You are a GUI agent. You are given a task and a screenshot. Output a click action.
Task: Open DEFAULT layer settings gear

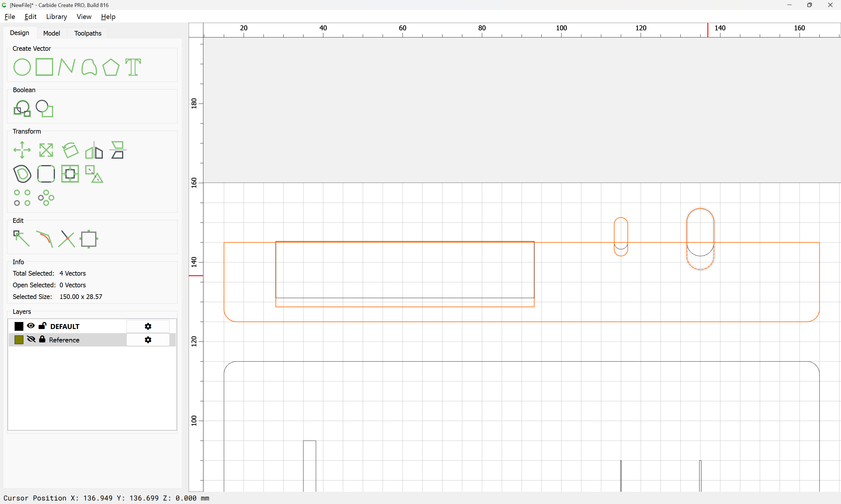(x=148, y=326)
